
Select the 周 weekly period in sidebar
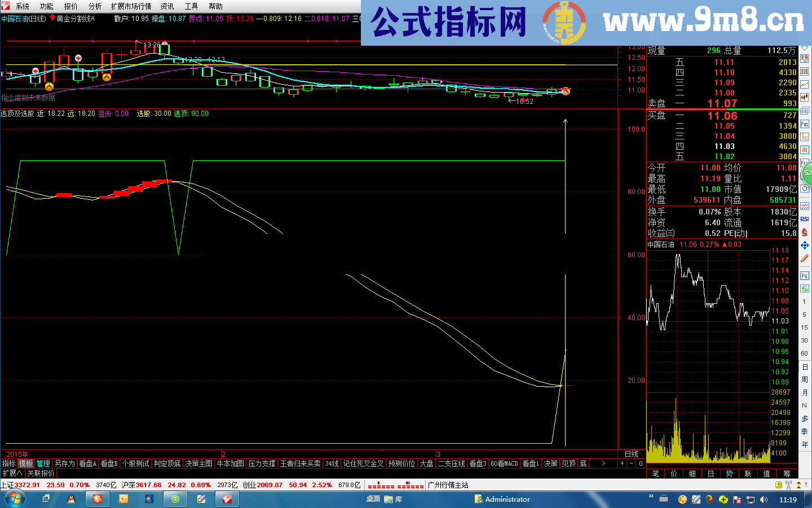[805, 380]
